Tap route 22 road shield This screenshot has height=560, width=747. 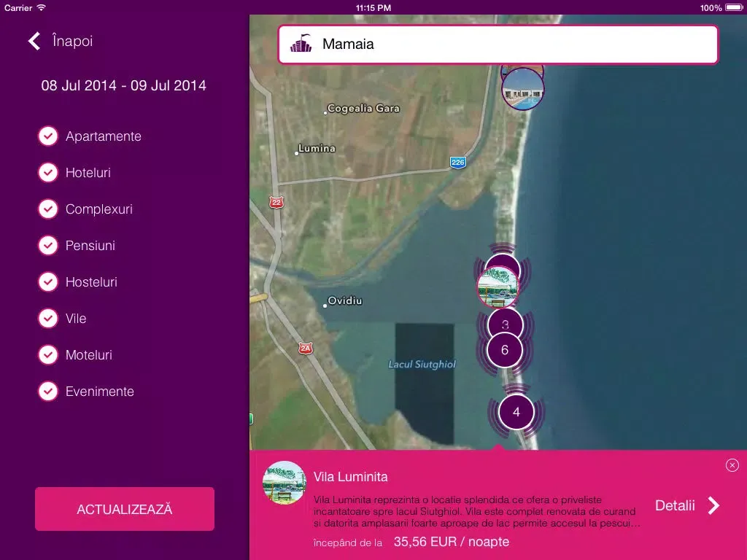tap(276, 203)
